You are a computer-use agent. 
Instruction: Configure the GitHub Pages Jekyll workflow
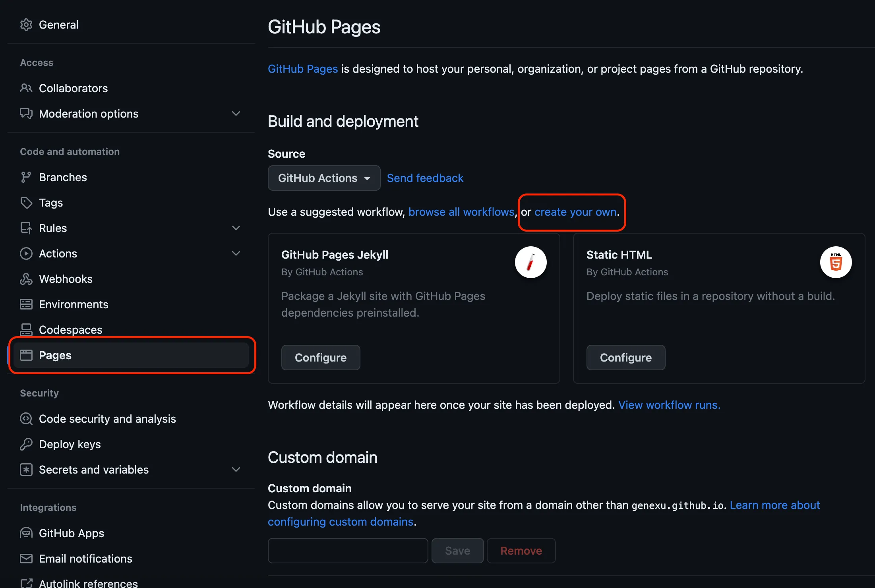[x=321, y=358]
